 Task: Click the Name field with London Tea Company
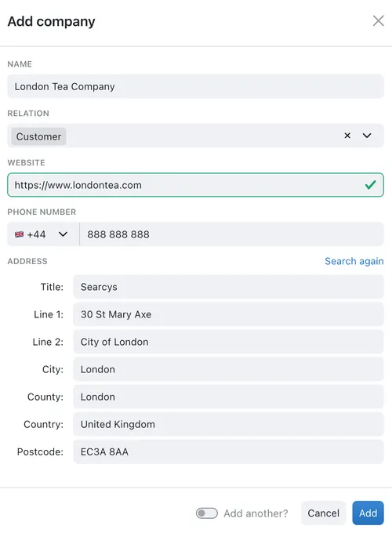tap(195, 86)
